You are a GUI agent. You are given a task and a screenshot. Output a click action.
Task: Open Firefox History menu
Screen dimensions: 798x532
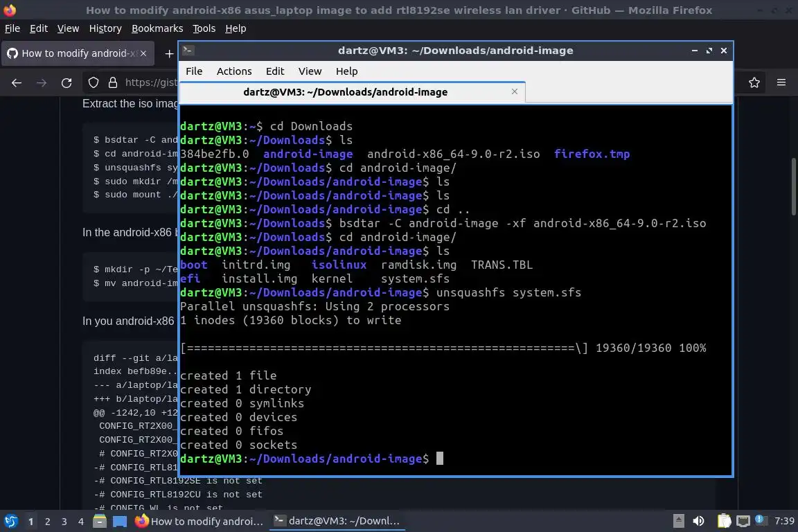pos(105,28)
